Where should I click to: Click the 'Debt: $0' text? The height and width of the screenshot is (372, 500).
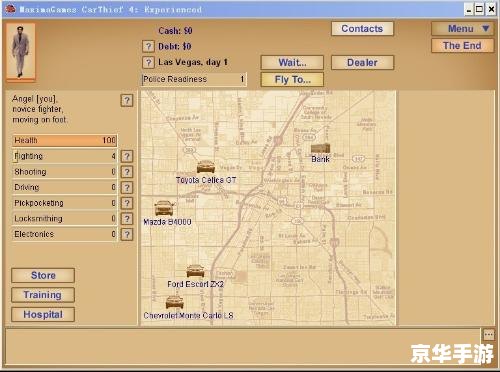pyautogui.click(x=175, y=46)
